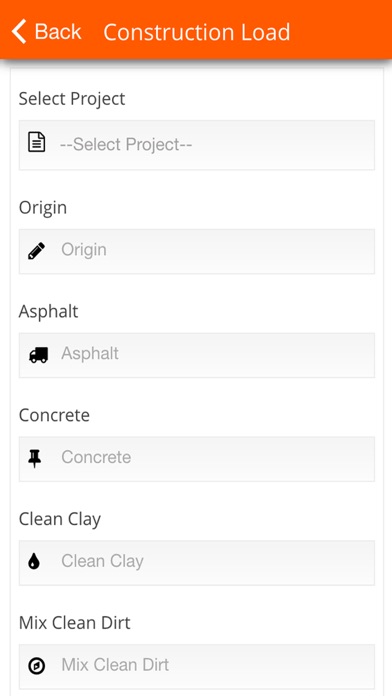Select the Mix Clean Dirt input field
This screenshot has height=696, width=392.
click(x=197, y=666)
